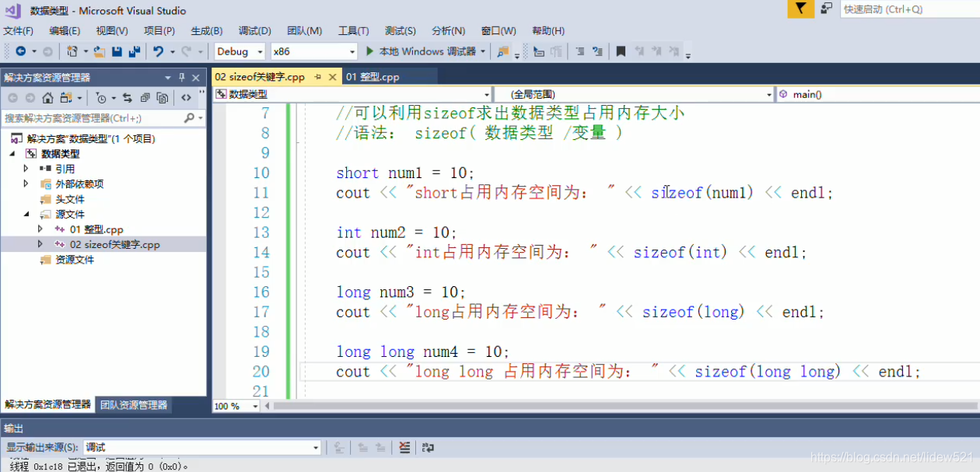The height and width of the screenshot is (472, 980).
Task: Expand the 引用 references node
Action: (x=26, y=169)
